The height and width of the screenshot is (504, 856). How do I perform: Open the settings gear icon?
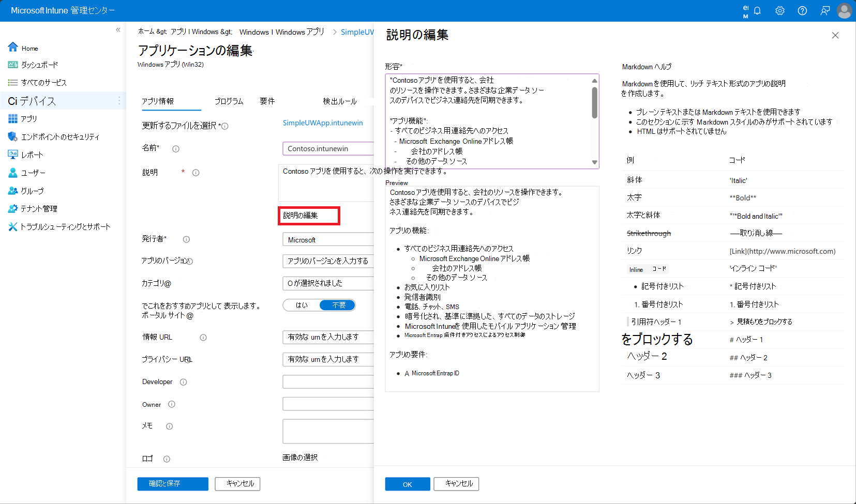click(779, 11)
